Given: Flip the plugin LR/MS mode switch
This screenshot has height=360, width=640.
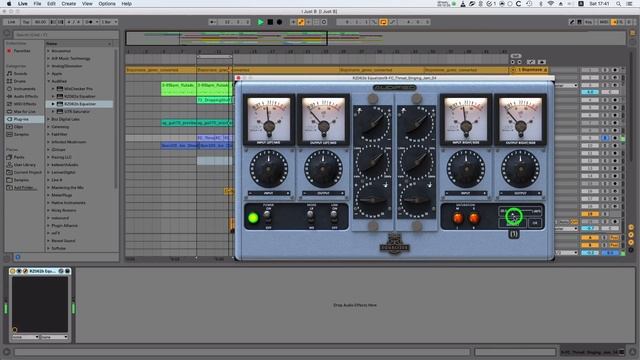Looking at the screenshot, I should coord(311,217).
